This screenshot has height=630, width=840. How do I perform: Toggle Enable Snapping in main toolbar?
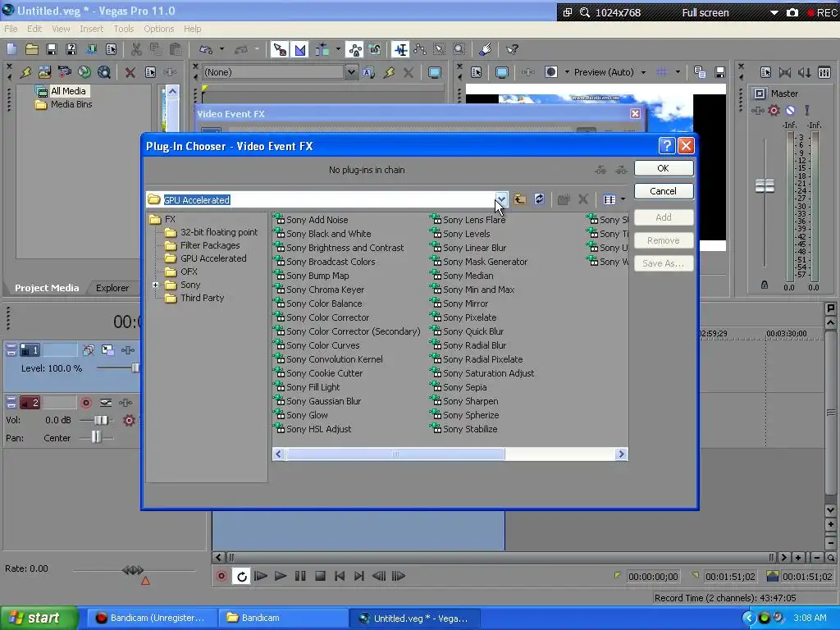click(280, 49)
